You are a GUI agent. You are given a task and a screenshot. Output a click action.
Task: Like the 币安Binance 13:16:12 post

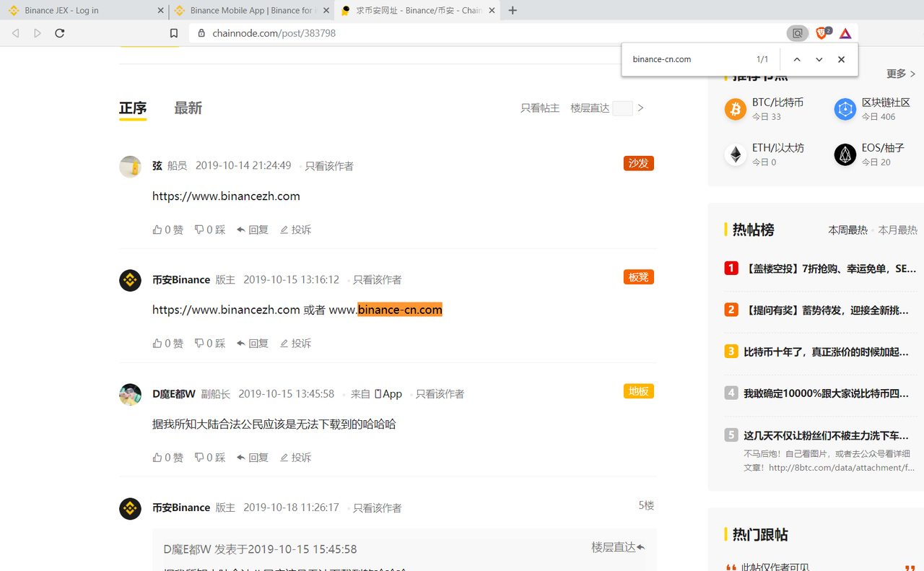point(167,344)
